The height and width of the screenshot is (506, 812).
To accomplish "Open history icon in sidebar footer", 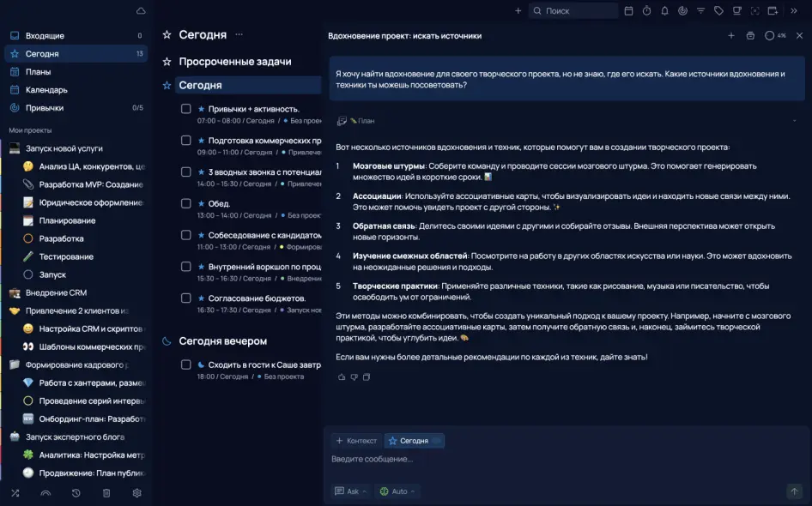I will coord(76,493).
